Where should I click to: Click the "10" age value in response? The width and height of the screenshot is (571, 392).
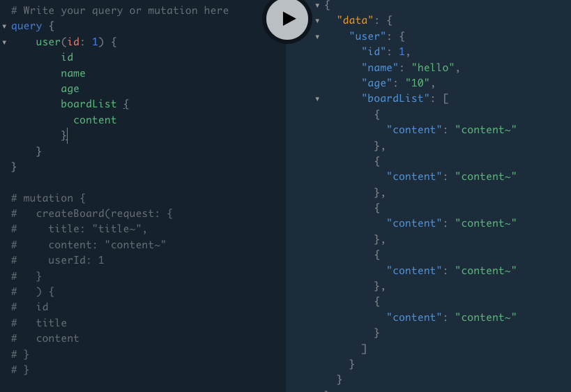pyautogui.click(x=418, y=83)
